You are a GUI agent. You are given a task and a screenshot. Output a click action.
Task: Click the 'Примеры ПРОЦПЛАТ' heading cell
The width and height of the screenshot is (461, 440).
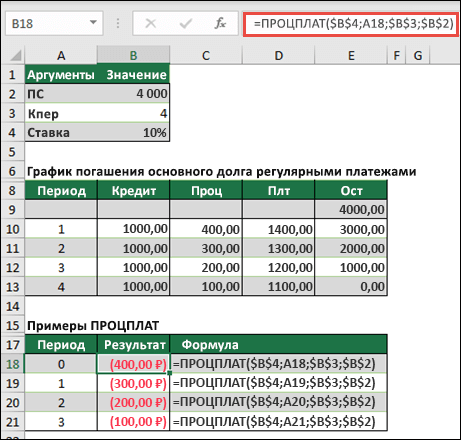(x=93, y=325)
